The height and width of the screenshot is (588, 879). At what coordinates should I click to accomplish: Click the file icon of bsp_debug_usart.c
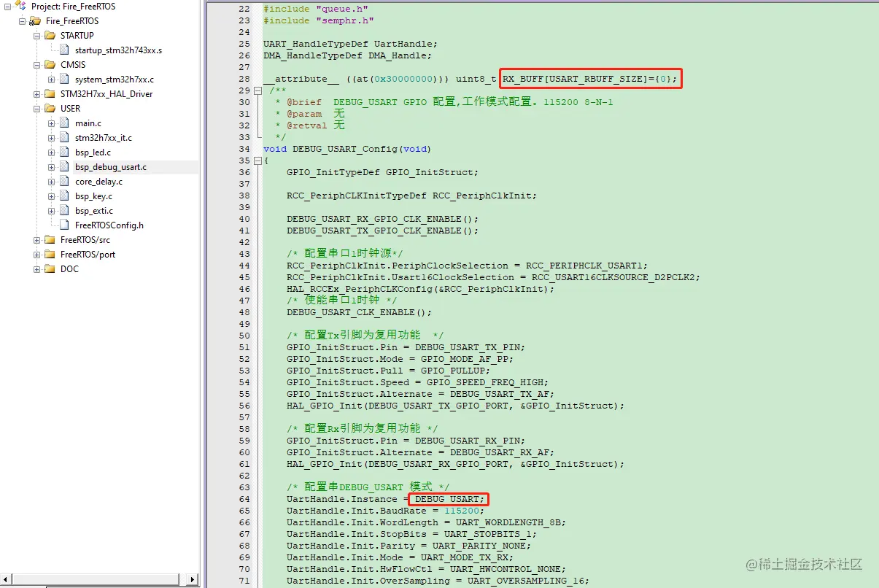pos(66,167)
